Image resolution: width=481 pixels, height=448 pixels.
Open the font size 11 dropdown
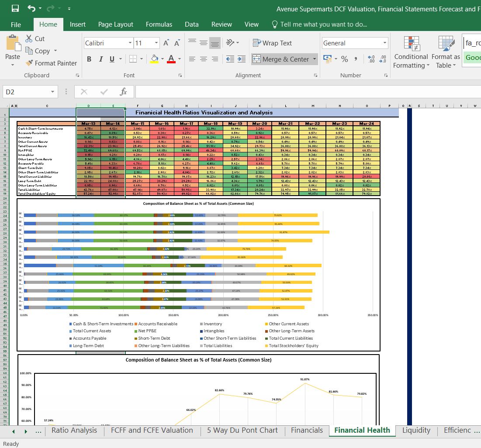coord(156,43)
